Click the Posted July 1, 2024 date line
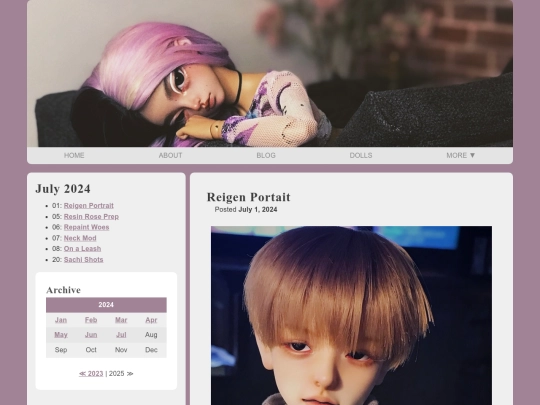The image size is (540, 405). click(246, 209)
